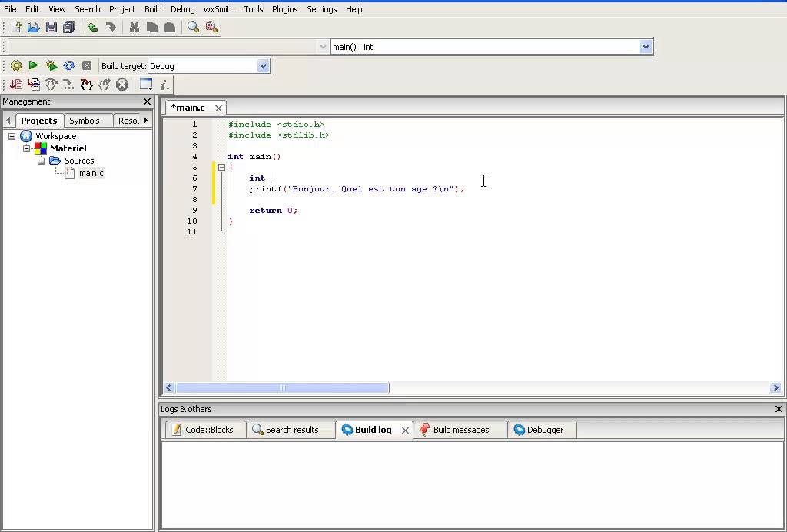The height and width of the screenshot is (532, 787).
Task: Click the Open file folder icon
Action: point(34,27)
